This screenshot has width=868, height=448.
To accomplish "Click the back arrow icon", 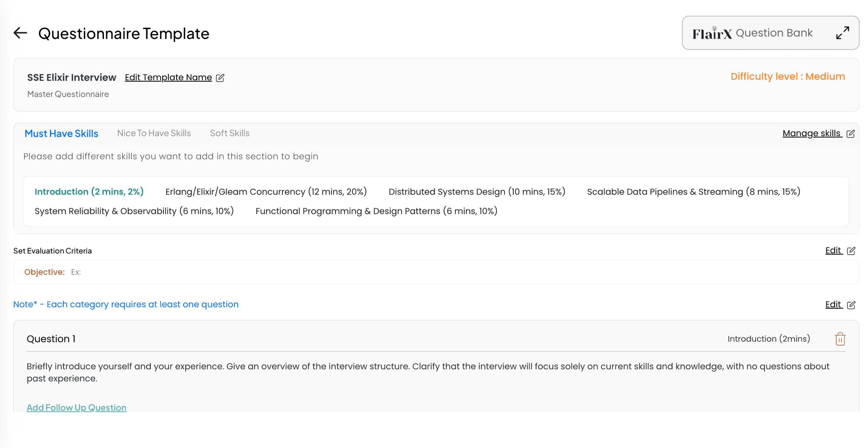I will [20, 33].
